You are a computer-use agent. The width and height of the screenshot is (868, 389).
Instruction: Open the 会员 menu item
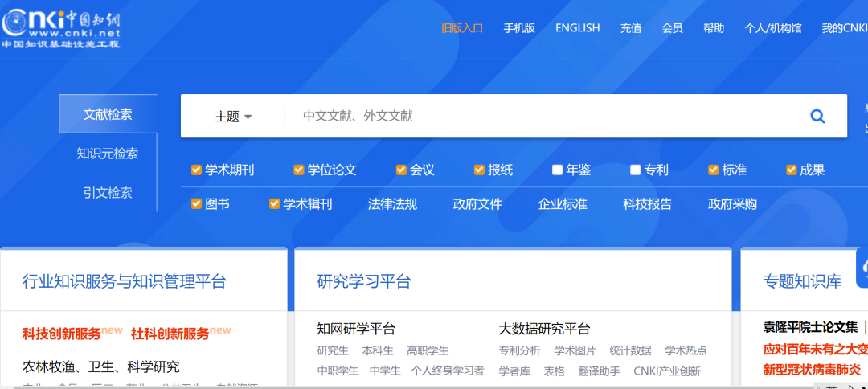point(672,28)
